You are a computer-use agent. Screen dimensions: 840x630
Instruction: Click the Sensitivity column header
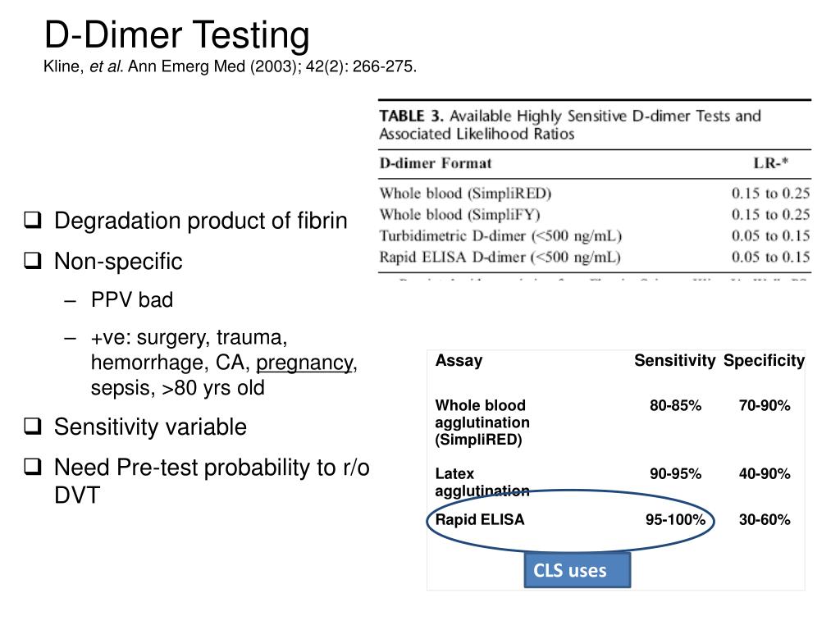[x=674, y=361]
